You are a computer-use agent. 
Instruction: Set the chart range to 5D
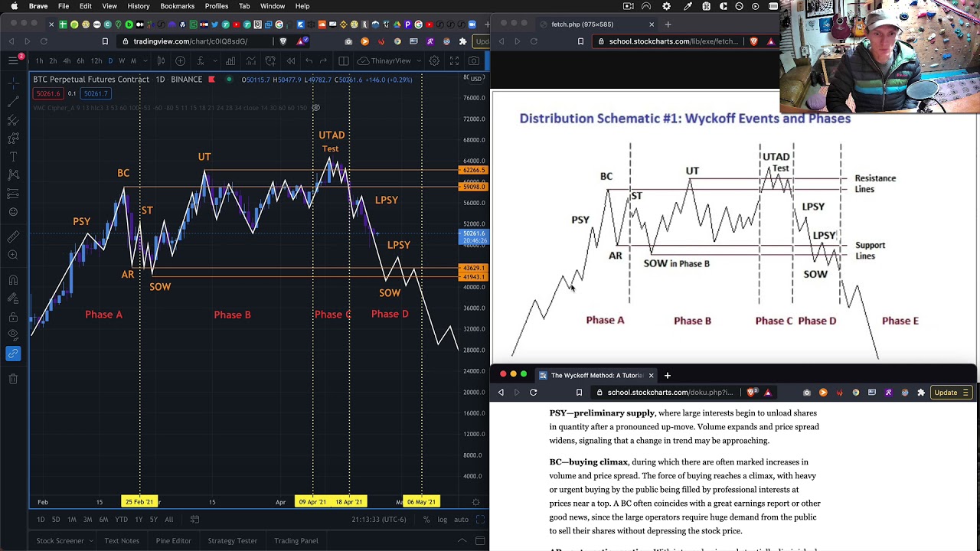point(55,520)
